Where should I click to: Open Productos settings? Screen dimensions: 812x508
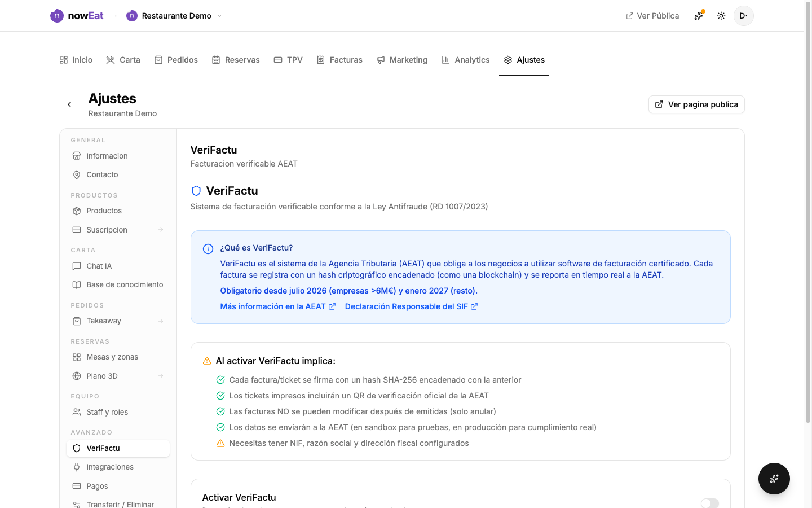(118, 211)
